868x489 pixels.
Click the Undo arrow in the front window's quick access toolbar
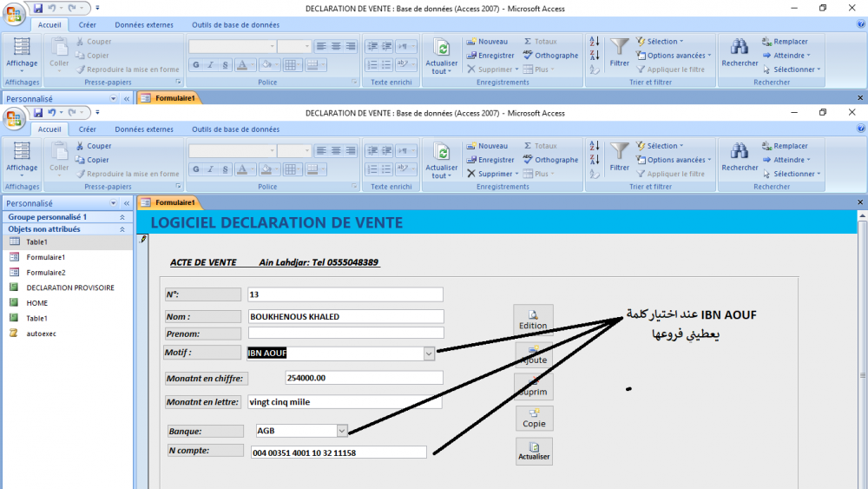click(x=51, y=113)
